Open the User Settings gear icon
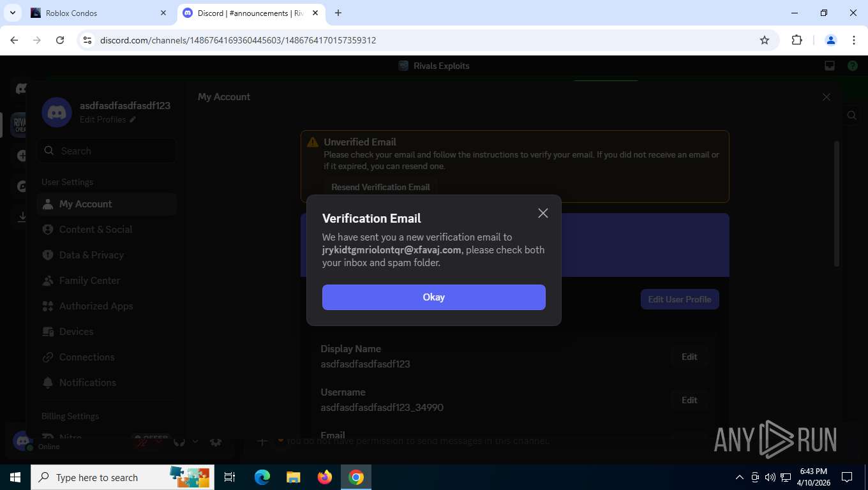The image size is (868, 490). click(216, 442)
